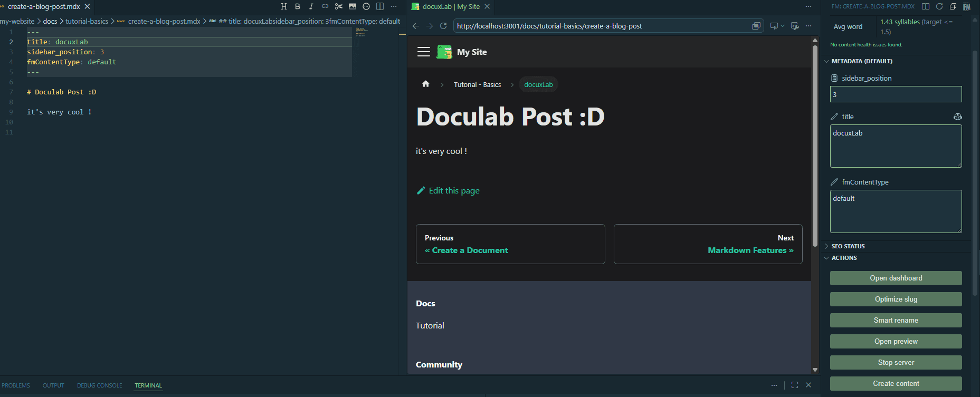Open the browser tab group ellipsis menu
980x397 pixels.
(808, 6)
